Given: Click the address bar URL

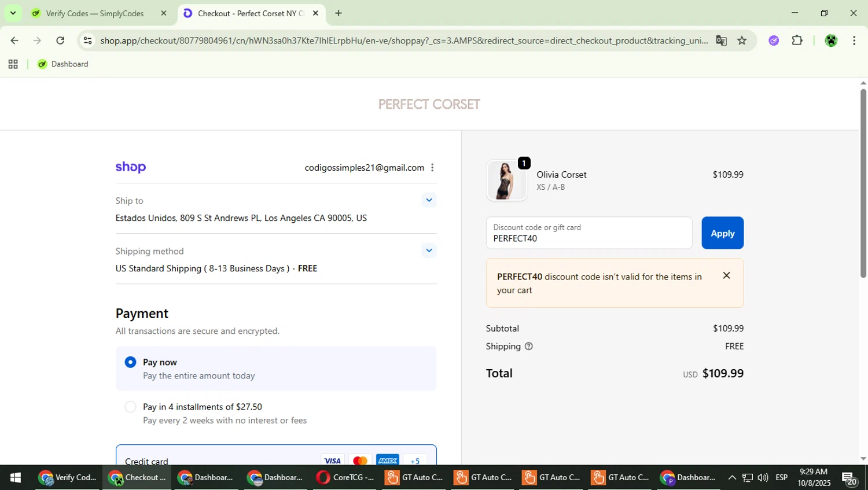Looking at the screenshot, I should [404, 40].
